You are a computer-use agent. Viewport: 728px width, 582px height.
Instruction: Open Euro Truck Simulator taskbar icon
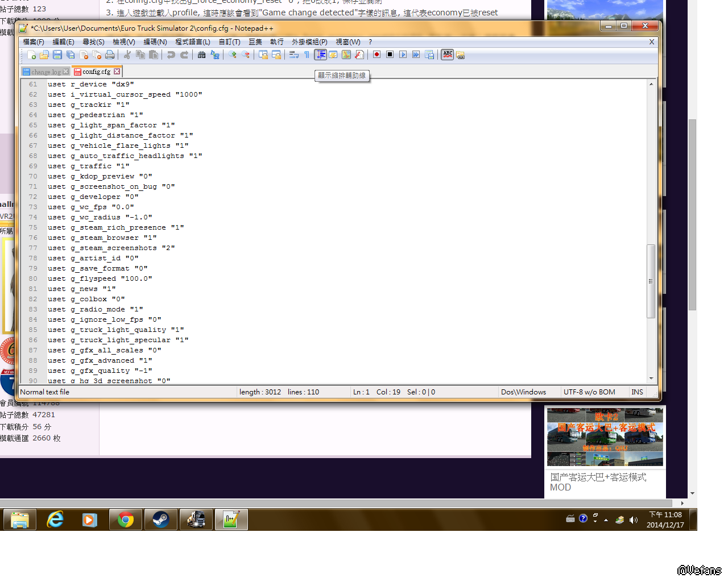(196, 519)
